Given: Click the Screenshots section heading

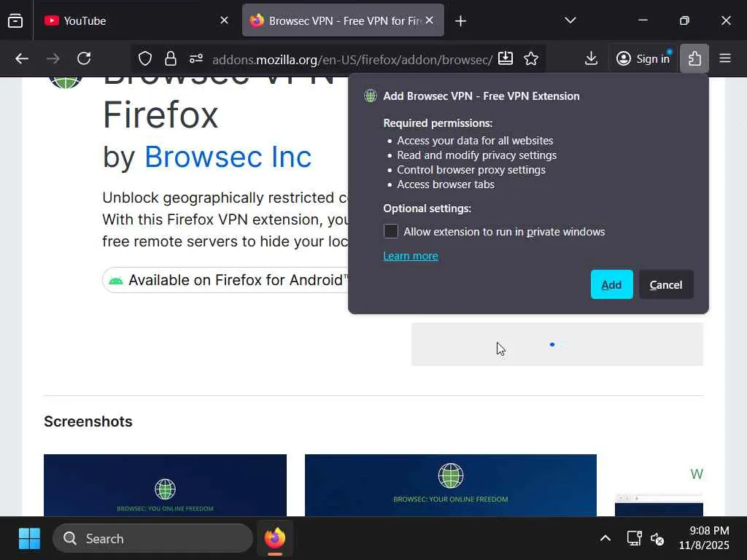Looking at the screenshot, I should point(88,421).
